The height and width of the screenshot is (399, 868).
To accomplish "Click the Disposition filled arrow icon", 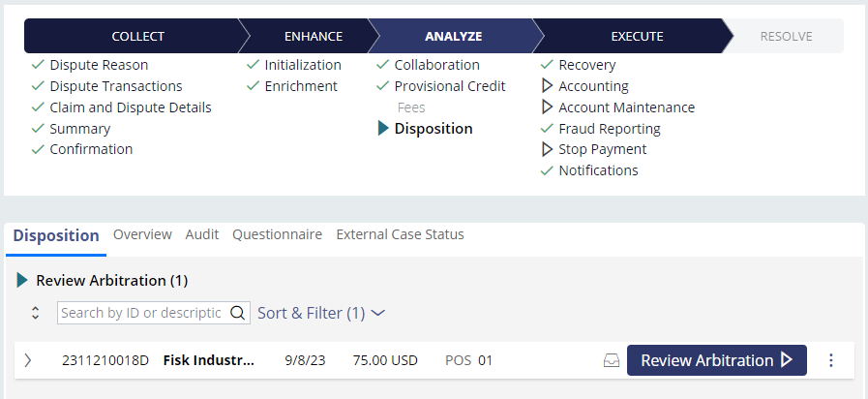I will coord(383,129).
